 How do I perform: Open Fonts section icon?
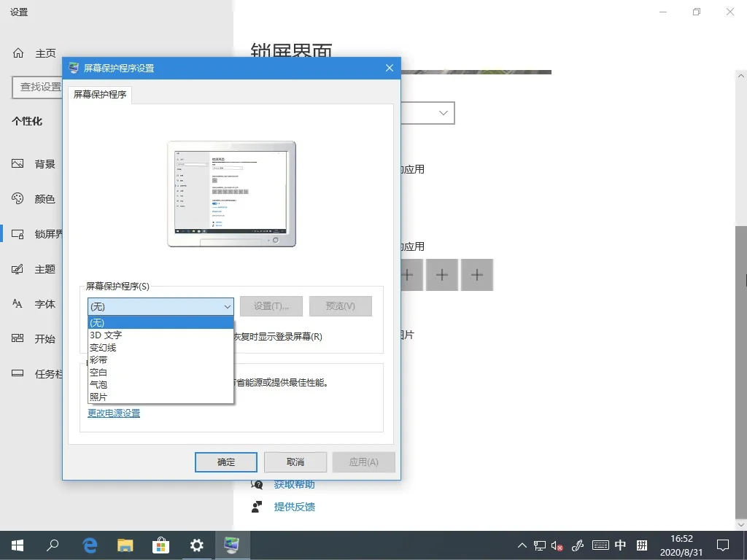pos(18,304)
